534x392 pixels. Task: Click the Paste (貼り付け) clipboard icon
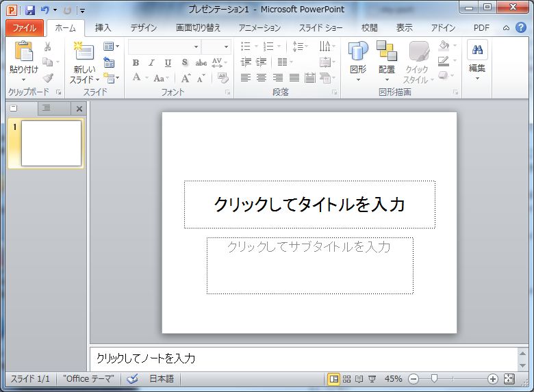[23, 51]
